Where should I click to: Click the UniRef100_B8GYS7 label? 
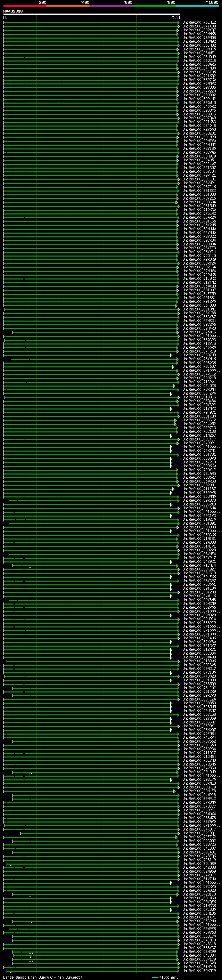point(199,317)
